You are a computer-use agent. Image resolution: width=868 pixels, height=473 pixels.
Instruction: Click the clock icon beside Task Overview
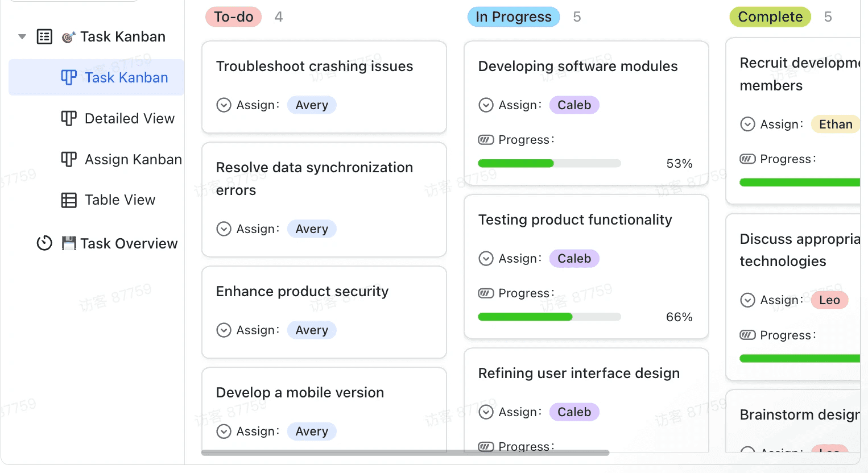(44, 243)
